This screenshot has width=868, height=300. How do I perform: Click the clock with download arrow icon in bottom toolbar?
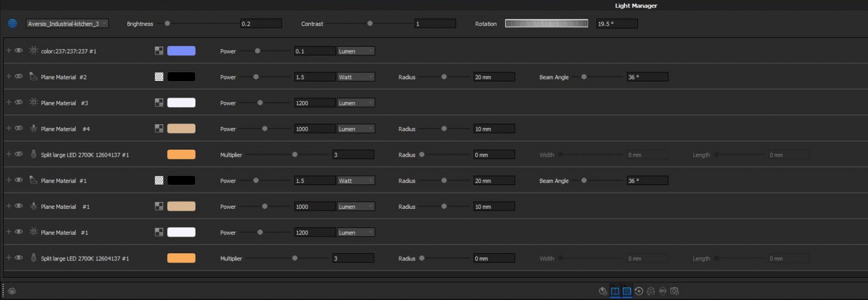pyautogui.click(x=603, y=291)
